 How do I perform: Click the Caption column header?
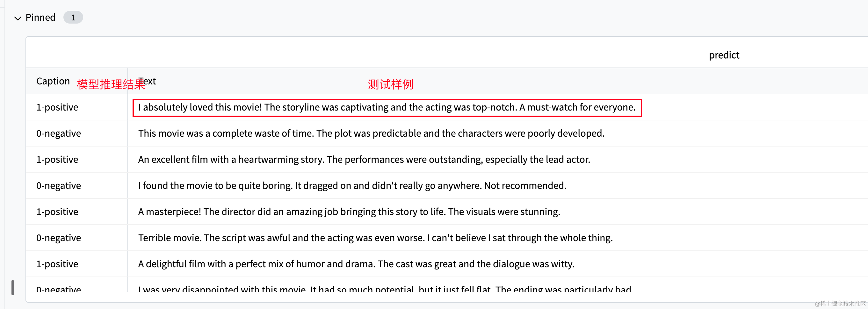coord(53,81)
